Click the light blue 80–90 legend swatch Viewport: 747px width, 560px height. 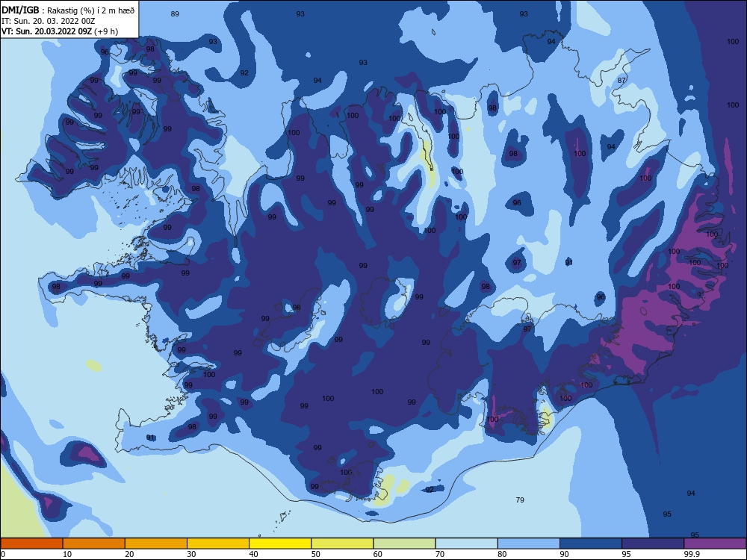click(529, 544)
